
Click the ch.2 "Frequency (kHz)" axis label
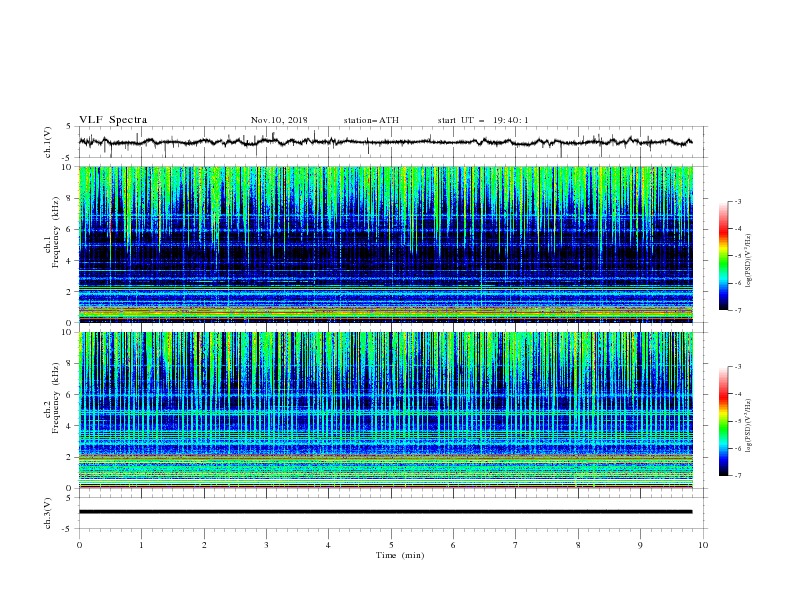pos(56,398)
